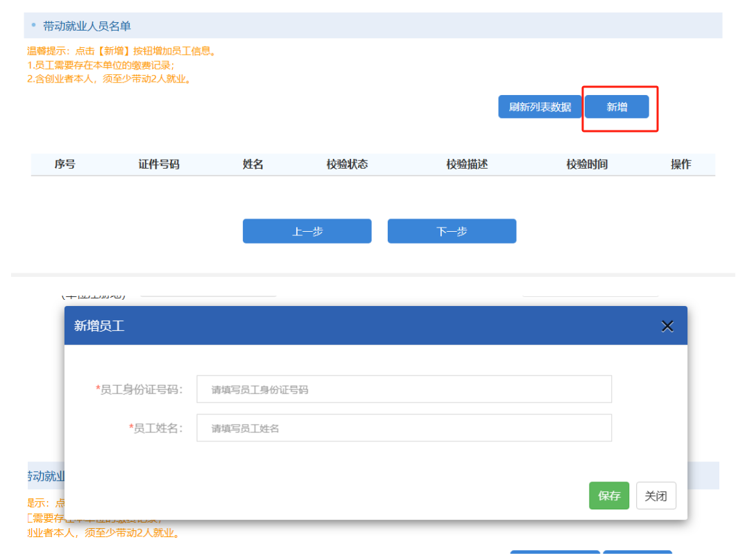The image size is (736, 560).
Task: Click the 新增 button to add employee
Action: click(x=617, y=107)
